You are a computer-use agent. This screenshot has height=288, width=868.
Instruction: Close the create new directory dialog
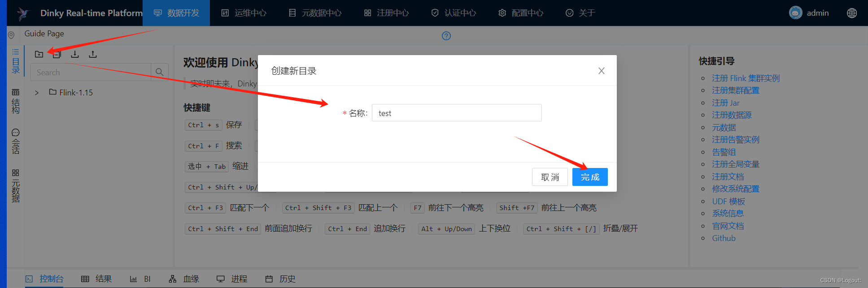(602, 71)
